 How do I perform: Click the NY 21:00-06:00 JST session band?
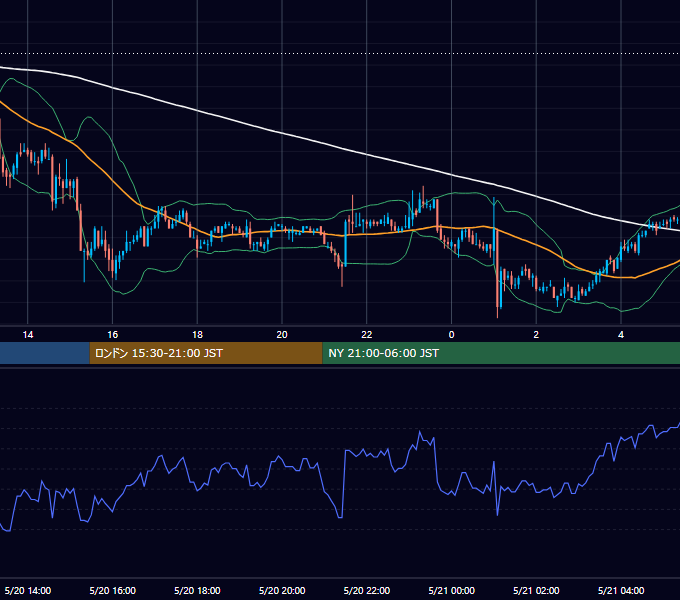pyautogui.click(x=501, y=353)
